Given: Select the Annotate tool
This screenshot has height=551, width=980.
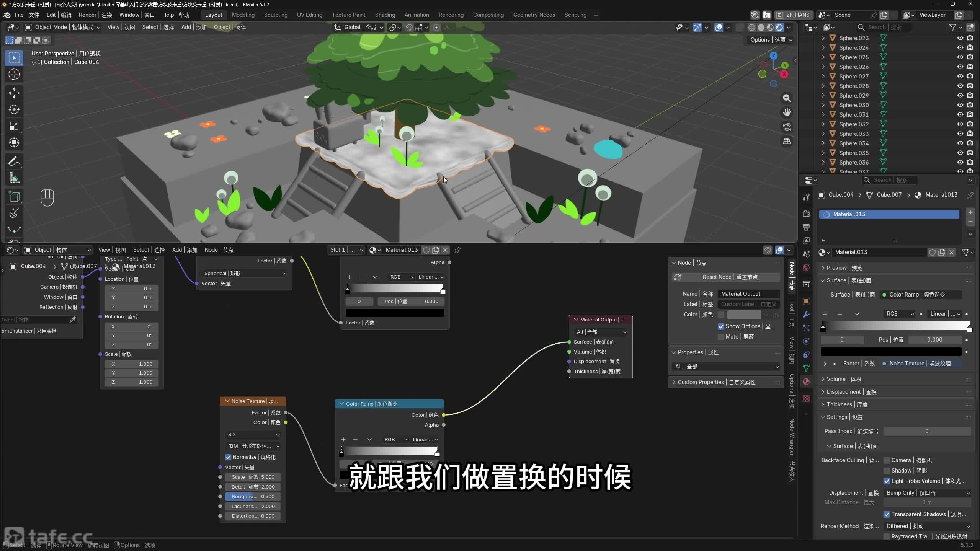Looking at the screenshot, I should pyautogui.click(x=14, y=161).
